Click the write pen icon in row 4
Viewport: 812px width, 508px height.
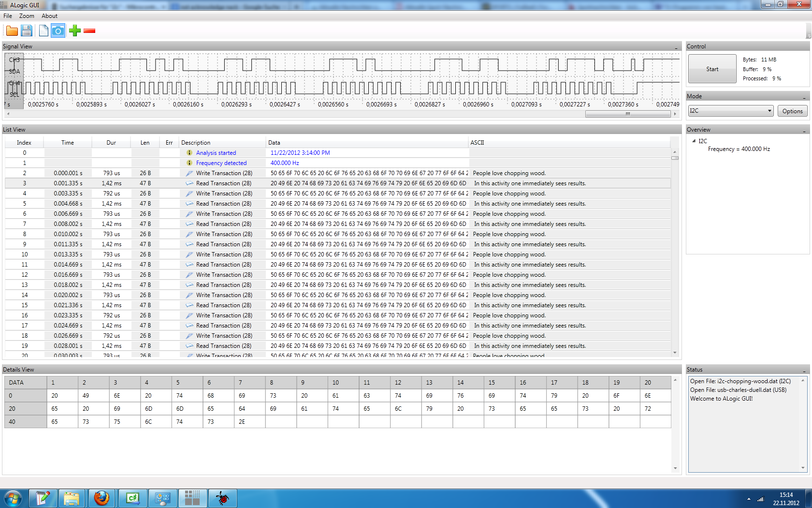pos(189,194)
